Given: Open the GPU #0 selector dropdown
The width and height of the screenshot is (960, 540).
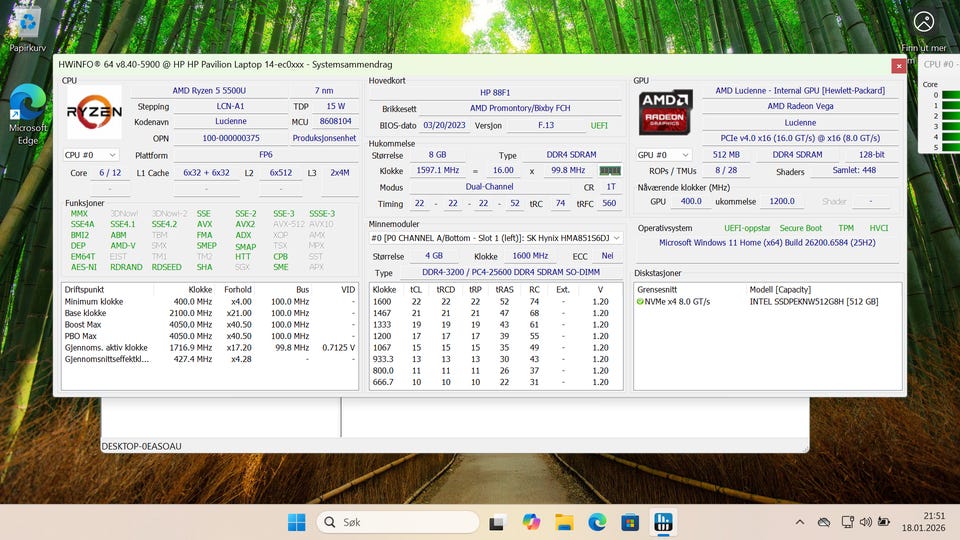Looking at the screenshot, I should pos(665,155).
